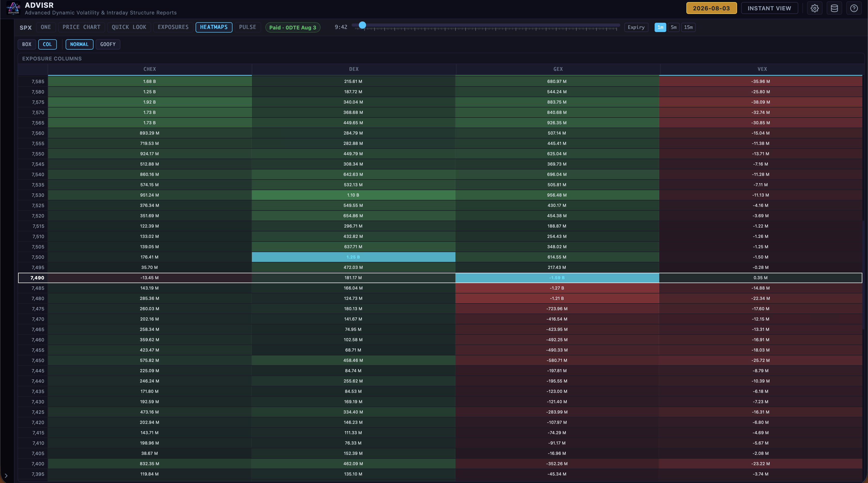Click the EXPOSURE COLUMNS panel title
868x483 pixels.
(x=52, y=59)
